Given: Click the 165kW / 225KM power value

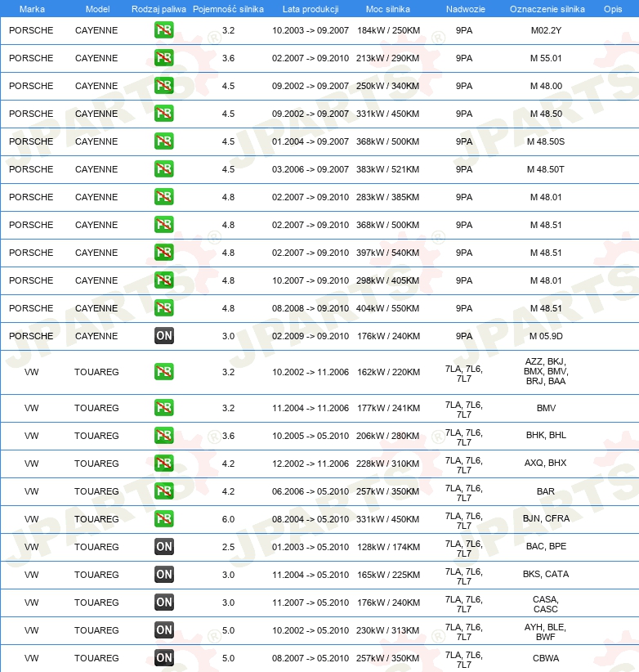Looking at the screenshot, I should (x=388, y=575).
